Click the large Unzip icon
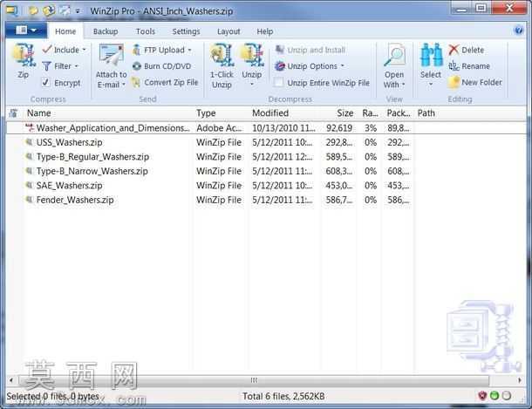This screenshot has height=409, width=532. pos(252,55)
